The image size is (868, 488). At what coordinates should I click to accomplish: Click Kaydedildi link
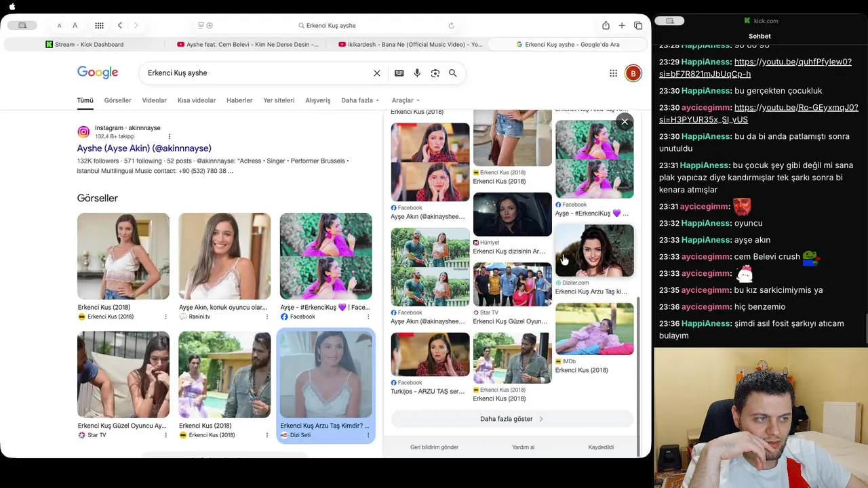point(601,447)
